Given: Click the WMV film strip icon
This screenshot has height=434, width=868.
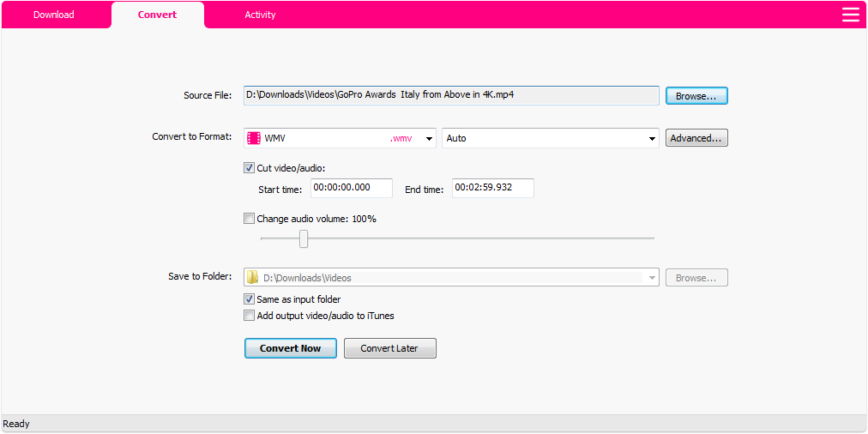Looking at the screenshot, I should (x=253, y=138).
